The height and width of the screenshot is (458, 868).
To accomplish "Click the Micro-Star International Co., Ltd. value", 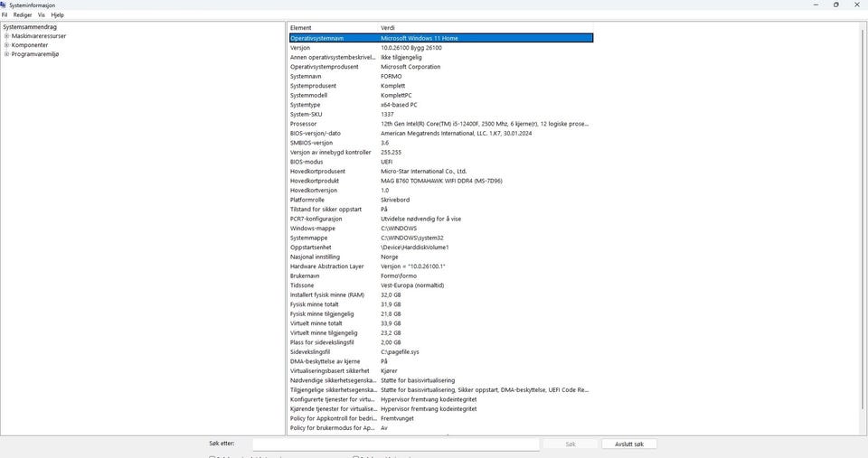I will pyautogui.click(x=423, y=172).
